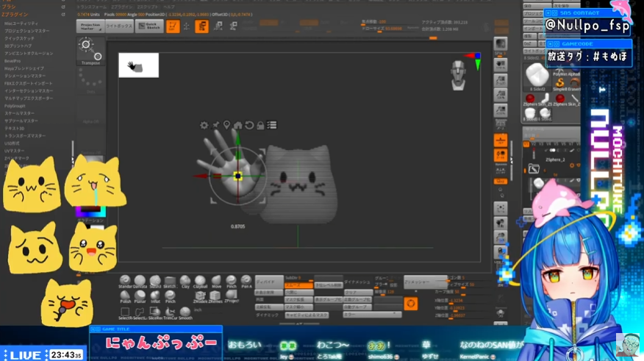Toggle the Quick Sketch button
644x361 pixels.
(x=149, y=26)
